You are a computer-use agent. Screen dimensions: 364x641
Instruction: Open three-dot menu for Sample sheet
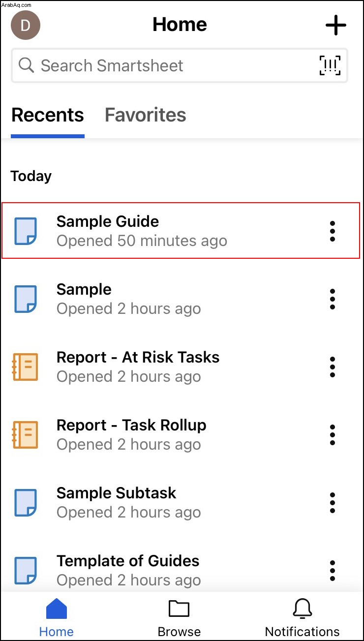333,299
